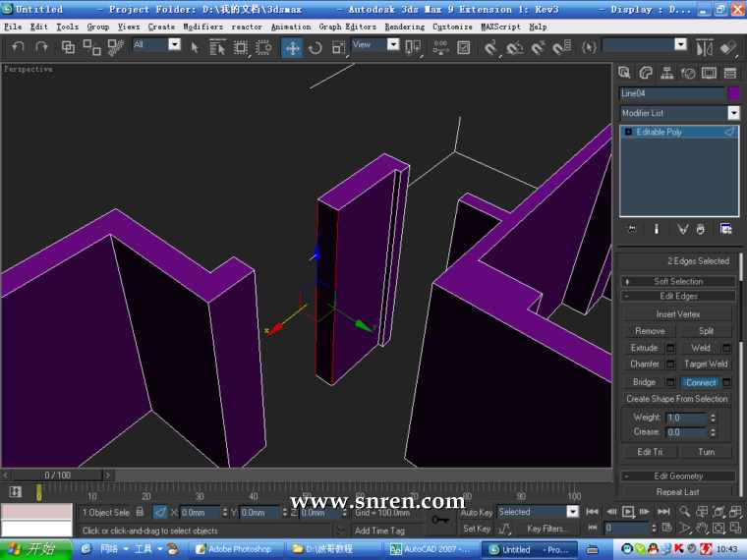This screenshot has width=747, height=560.
Task: Activate the Select and Rotate tool
Action: point(316,47)
